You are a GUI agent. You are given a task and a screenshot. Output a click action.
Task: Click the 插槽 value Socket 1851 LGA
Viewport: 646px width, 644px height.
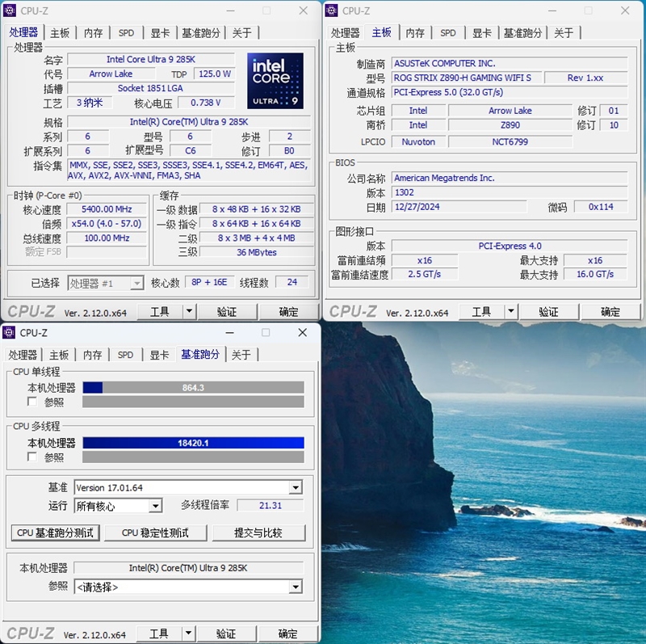click(151, 88)
